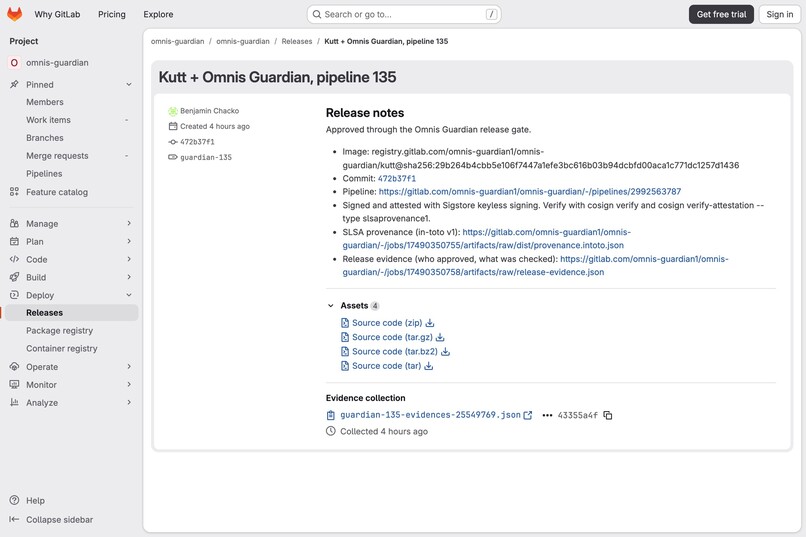Viewport: 806px width, 537px height.
Task: Click the search magnifier icon
Action: pos(317,14)
